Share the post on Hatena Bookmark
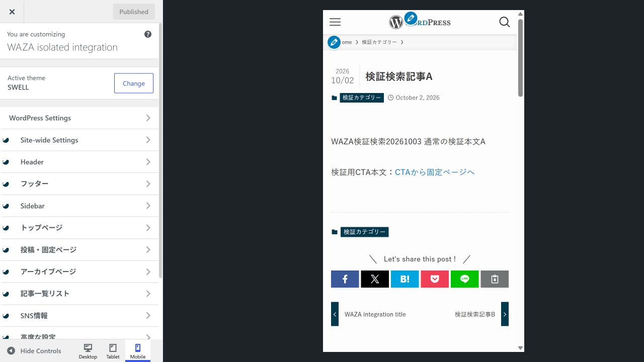 pyautogui.click(x=405, y=279)
